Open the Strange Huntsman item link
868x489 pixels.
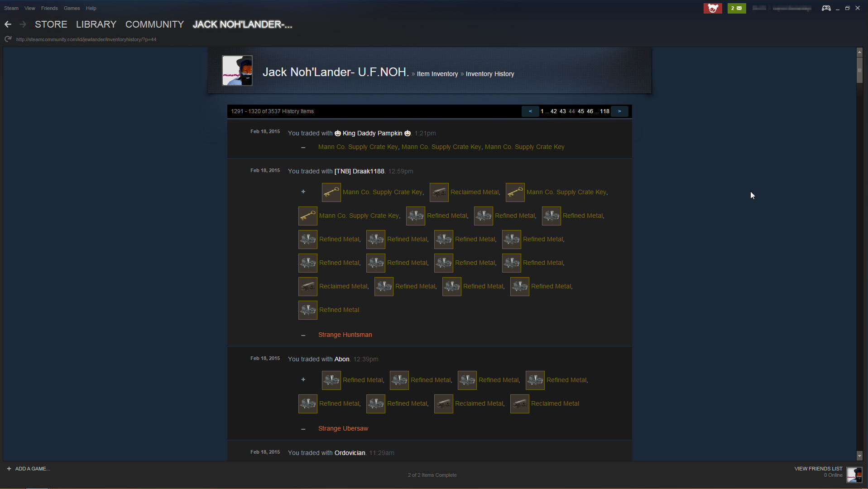[x=345, y=335]
